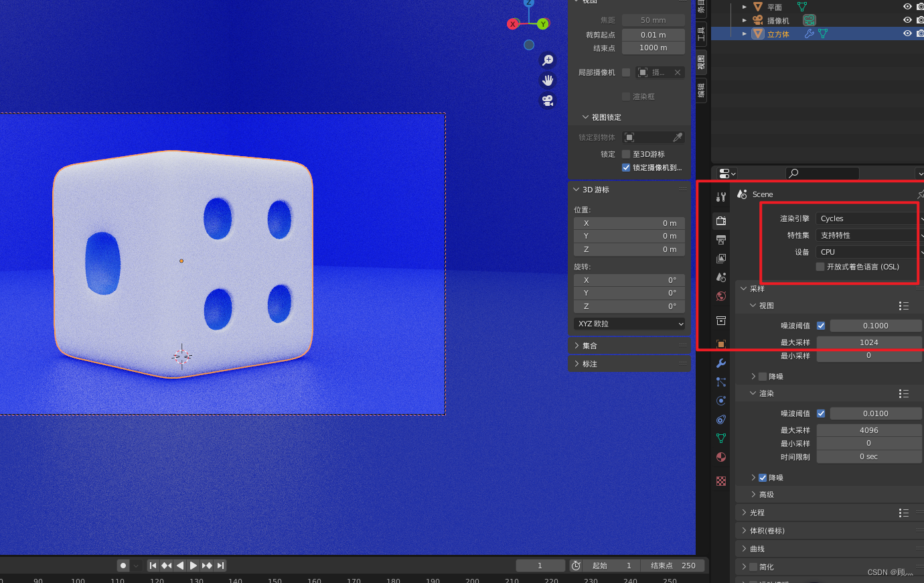Toggle viewport 噪波阈值 checkbox at 0.1000
Viewport: 924px width, 583px height.
(821, 326)
